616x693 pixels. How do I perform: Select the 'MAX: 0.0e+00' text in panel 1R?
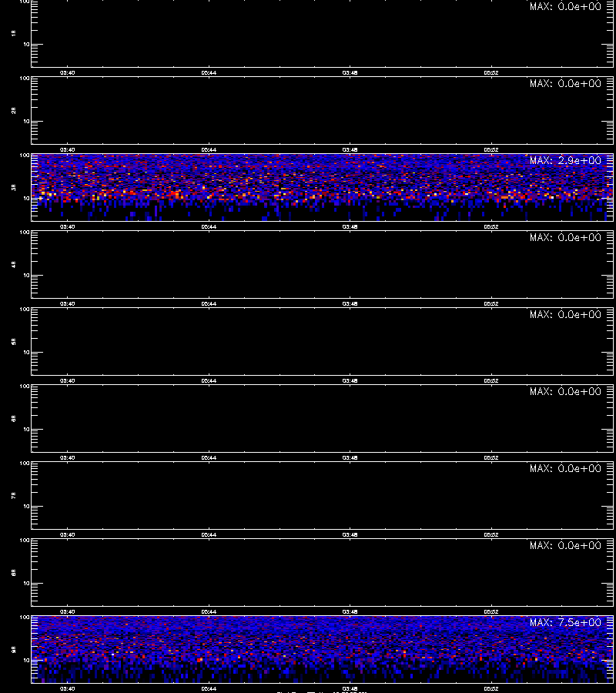point(565,6)
